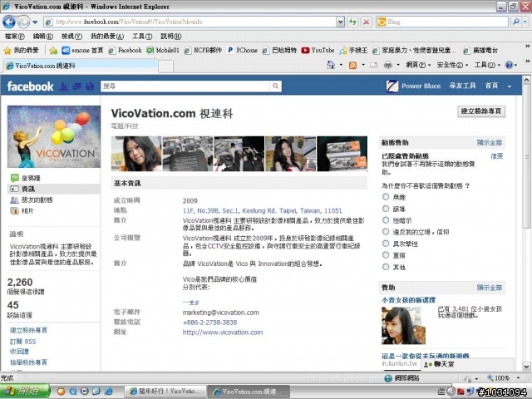Open the 編輯(E) menu
This screenshot has height=399, width=532.
click(x=43, y=37)
